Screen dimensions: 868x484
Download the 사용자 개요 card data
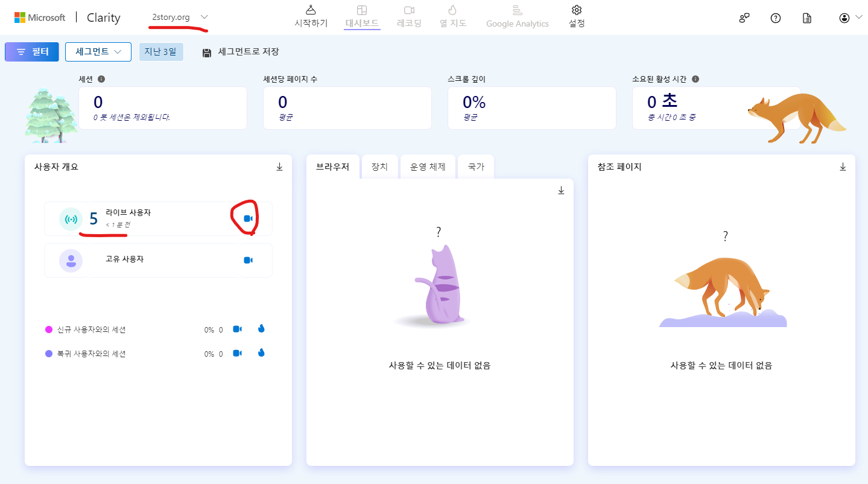coord(279,167)
